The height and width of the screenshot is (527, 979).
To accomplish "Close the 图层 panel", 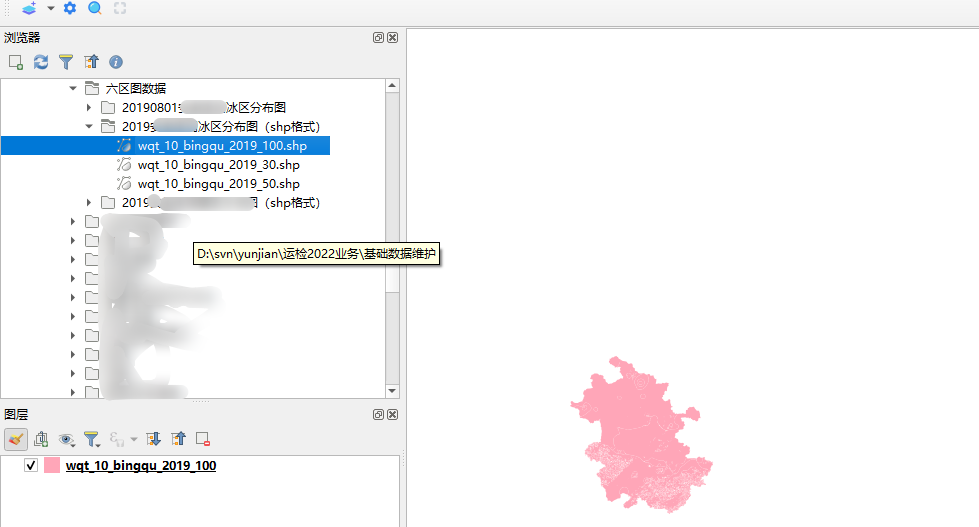I will coord(392,415).
